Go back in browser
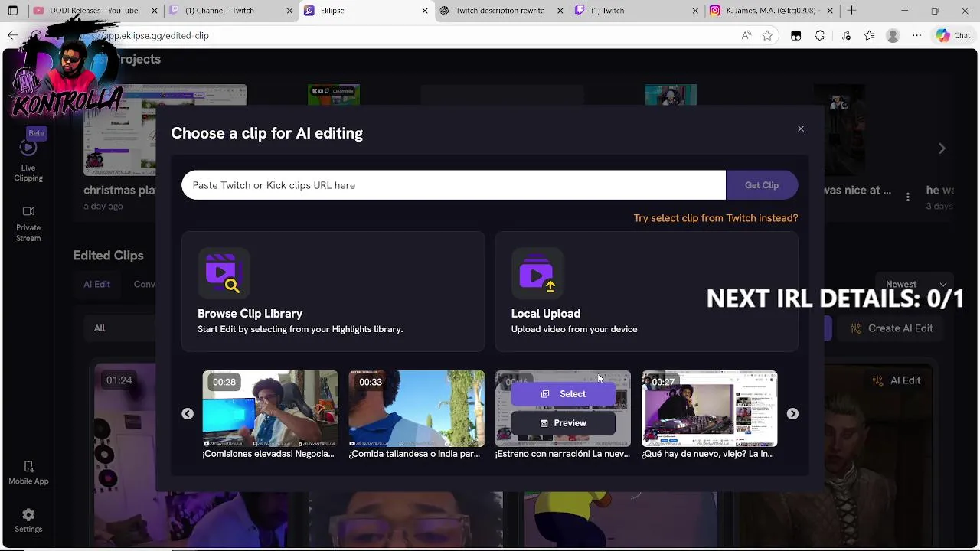The height and width of the screenshot is (551, 980). click(12, 35)
